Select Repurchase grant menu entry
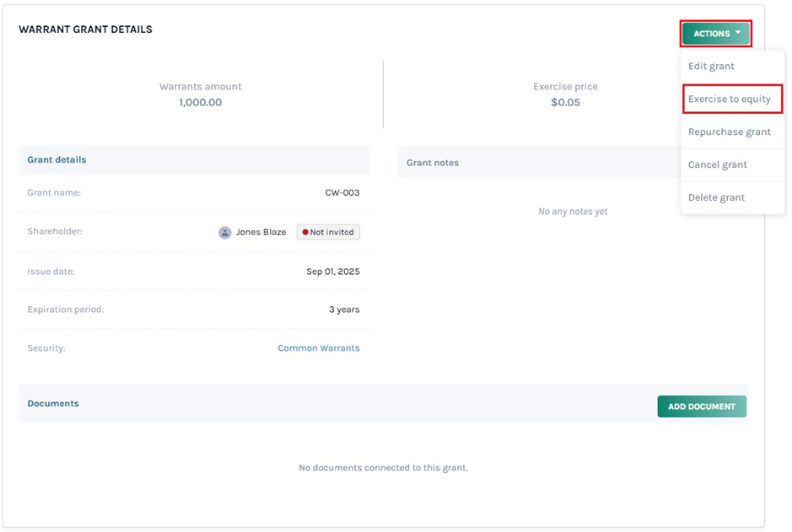This screenshot has height=532, width=792. click(x=730, y=132)
